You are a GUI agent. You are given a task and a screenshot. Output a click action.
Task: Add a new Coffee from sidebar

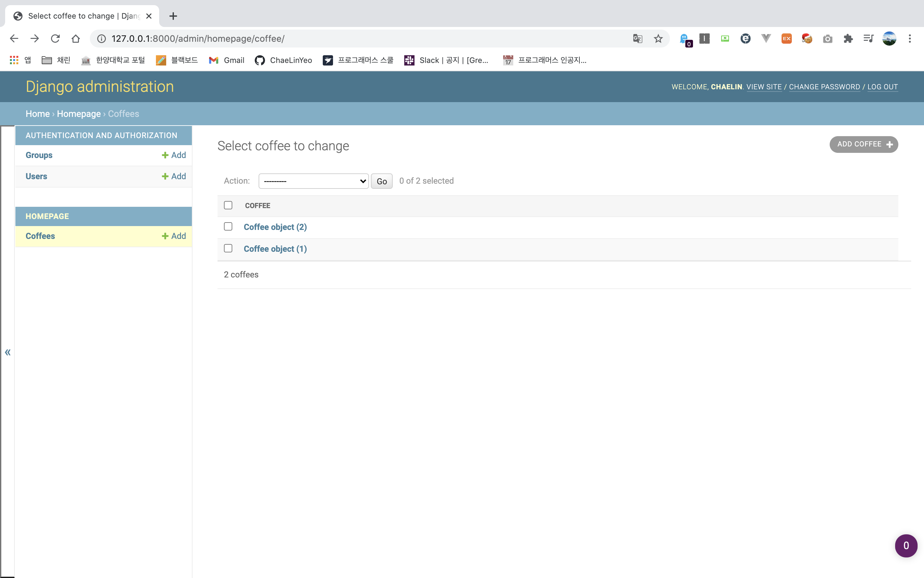(174, 236)
